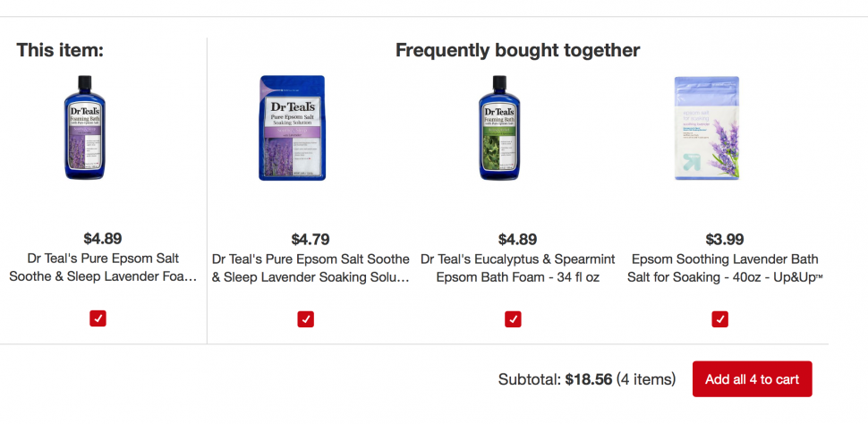Image resolution: width=868 pixels, height=424 pixels.
Task: Uncheck the Lavender Soaking Solution checkbox
Action: point(305,318)
